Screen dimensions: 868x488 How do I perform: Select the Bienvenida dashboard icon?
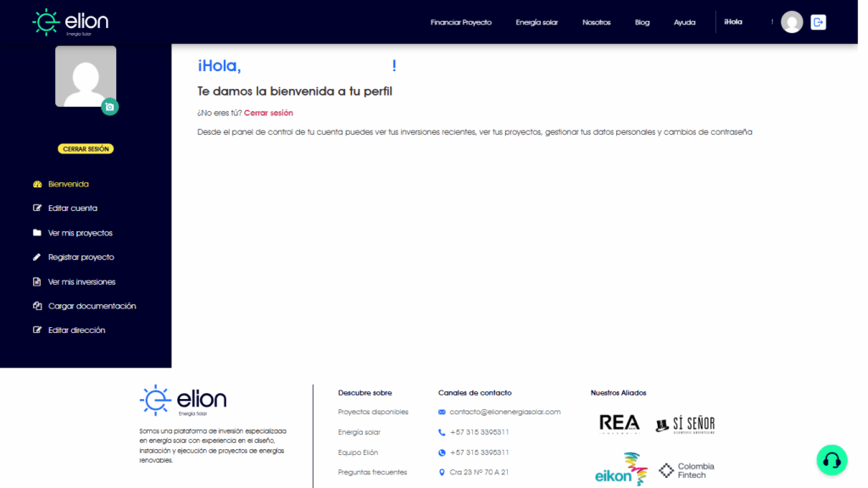tap(36, 184)
